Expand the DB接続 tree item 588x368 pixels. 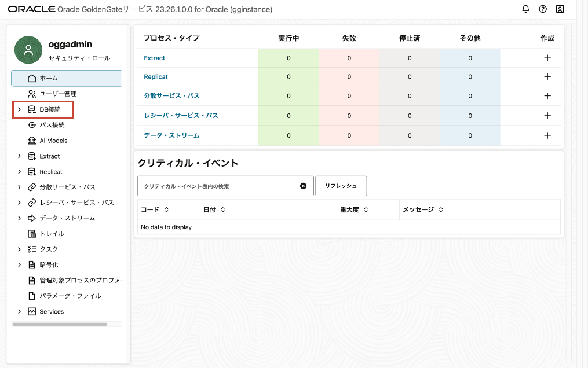[19, 109]
